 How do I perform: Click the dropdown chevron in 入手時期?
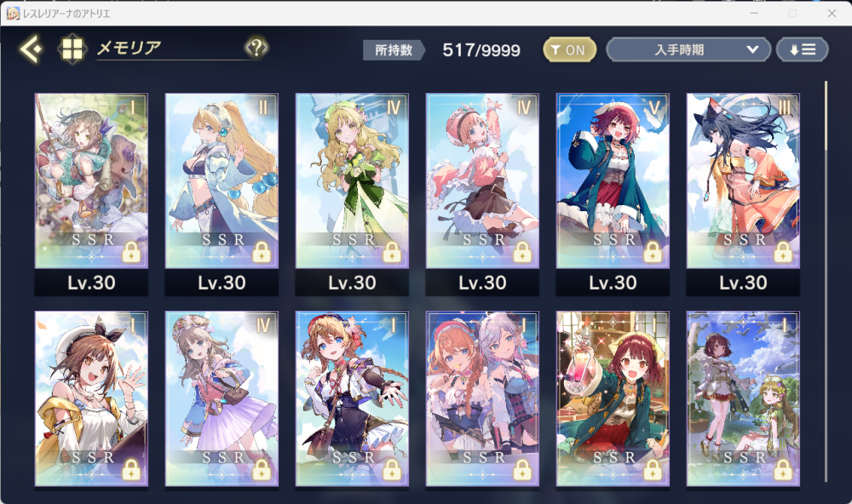752,49
